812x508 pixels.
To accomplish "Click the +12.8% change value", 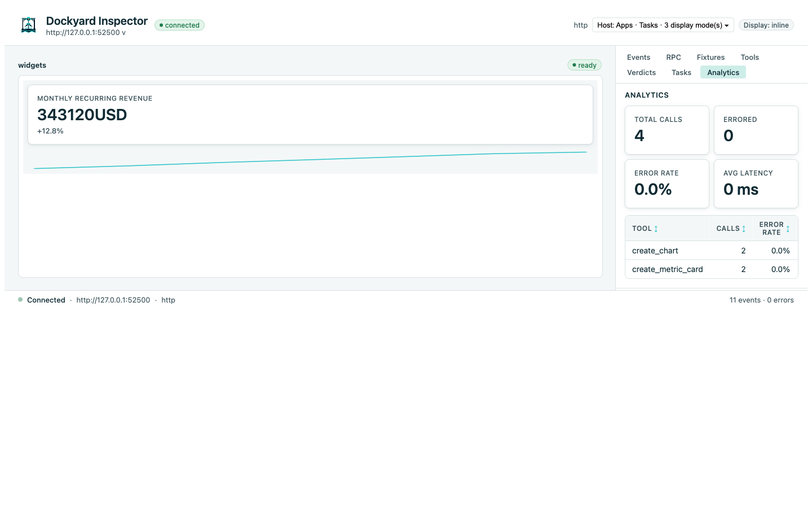I will (x=50, y=131).
